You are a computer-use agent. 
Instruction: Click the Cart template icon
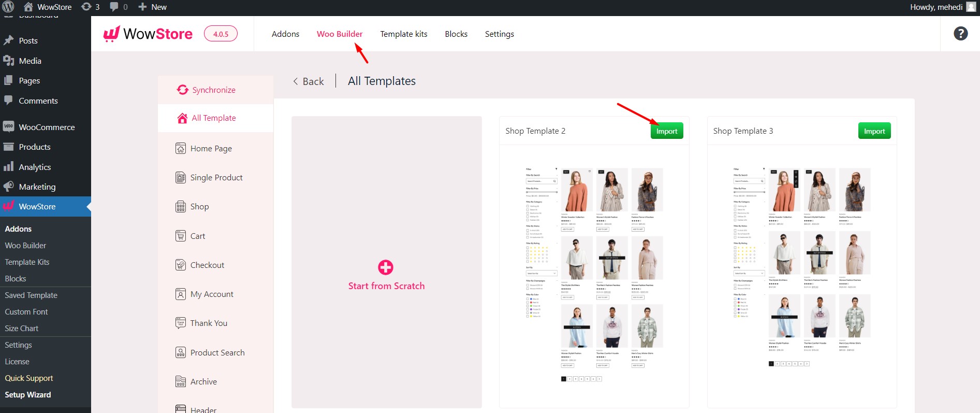coord(180,236)
